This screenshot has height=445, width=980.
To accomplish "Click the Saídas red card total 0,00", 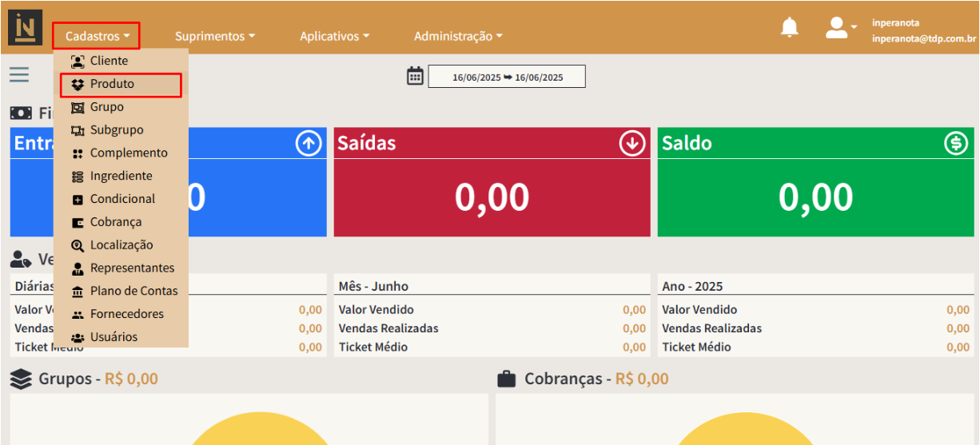I will [492, 197].
